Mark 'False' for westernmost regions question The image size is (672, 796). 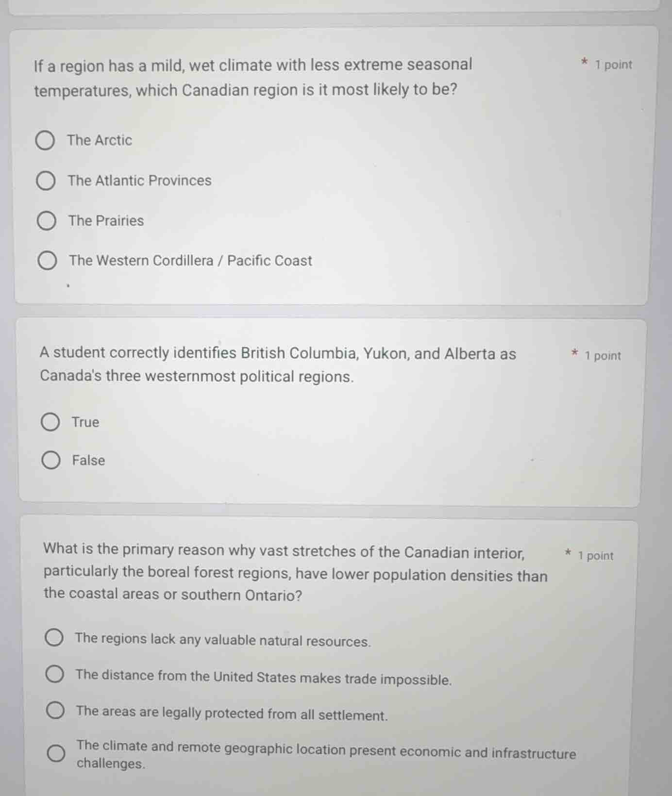pyautogui.click(x=51, y=460)
